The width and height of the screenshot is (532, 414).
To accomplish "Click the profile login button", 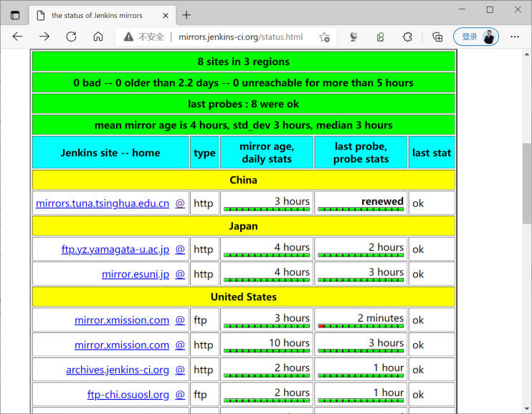I will point(475,37).
